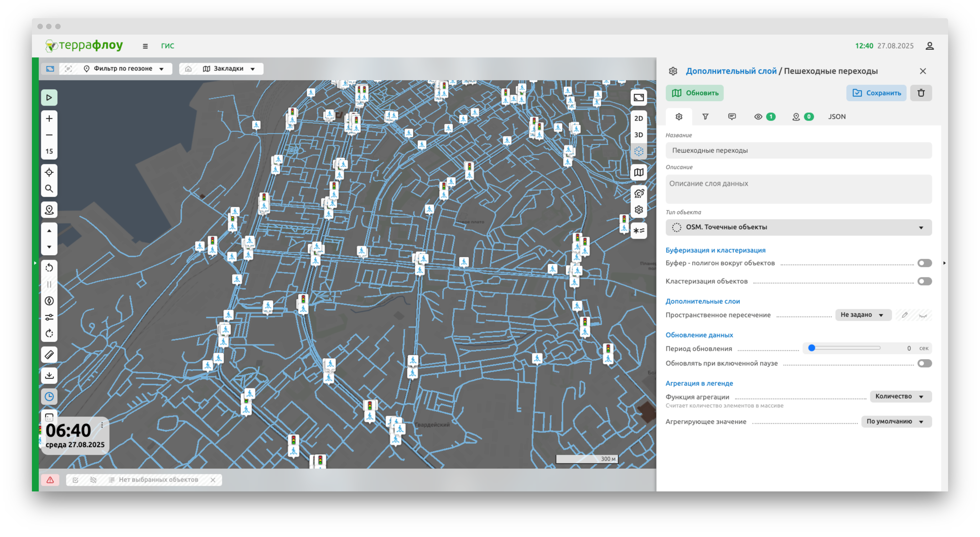
Task: Click the ГИС section label in header
Action: point(167,46)
